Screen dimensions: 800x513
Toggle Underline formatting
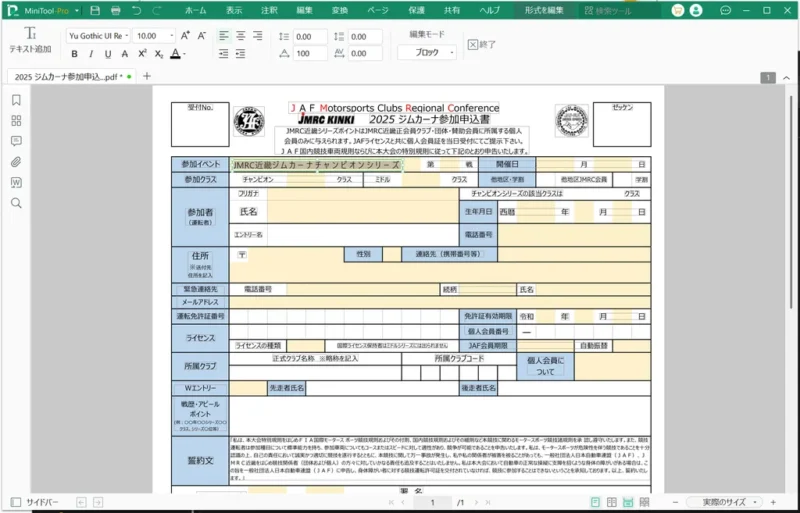[x=108, y=54]
